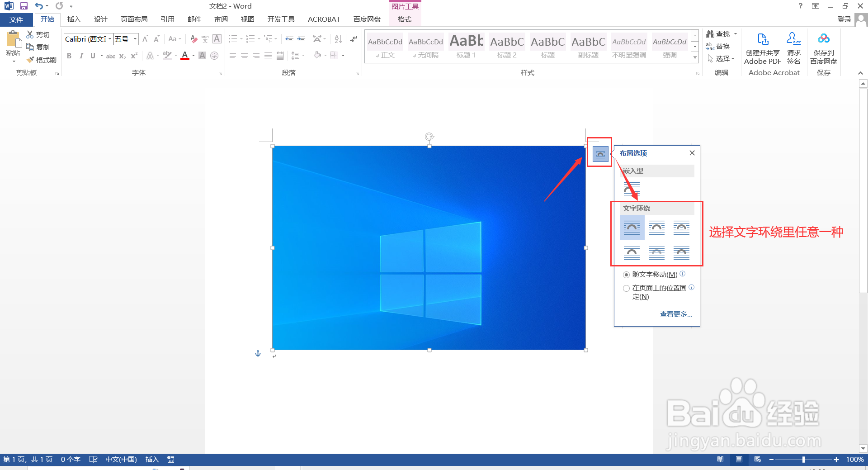This screenshot has height=470, width=868.
Task: Select the first square text wrapping option
Action: click(632, 227)
